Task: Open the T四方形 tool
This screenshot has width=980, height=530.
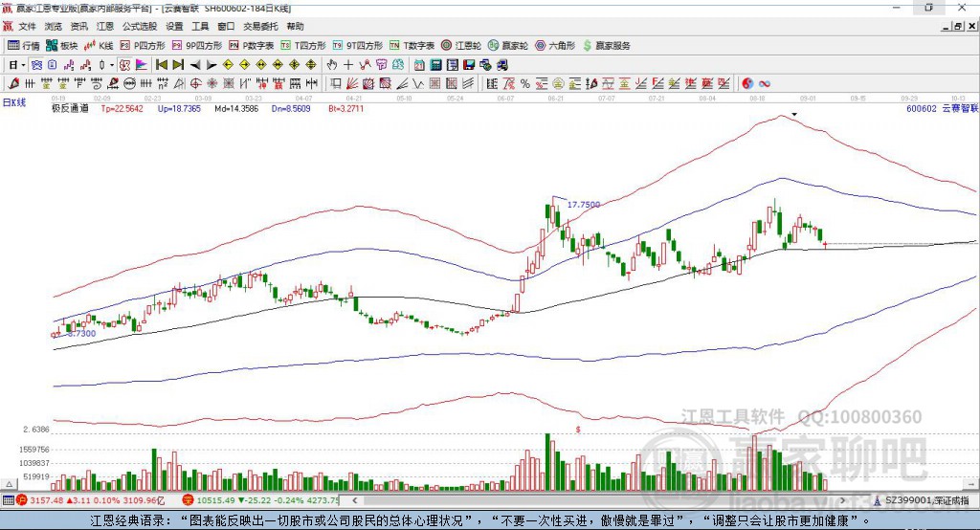Action: [303, 46]
